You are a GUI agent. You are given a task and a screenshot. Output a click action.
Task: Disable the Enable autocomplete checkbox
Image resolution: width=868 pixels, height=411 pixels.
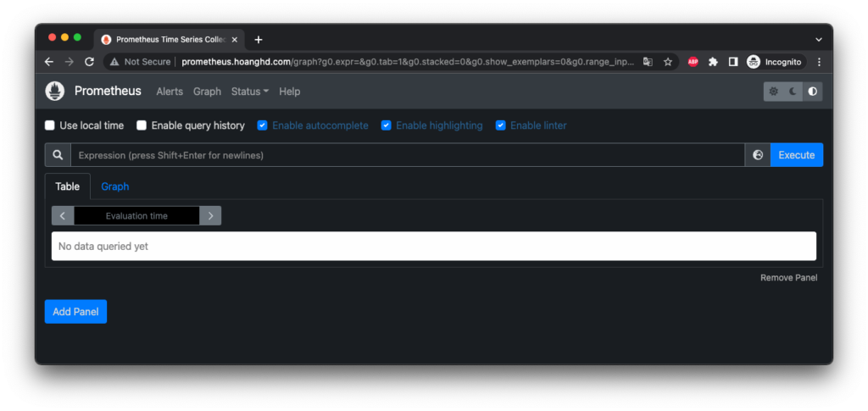coord(263,125)
